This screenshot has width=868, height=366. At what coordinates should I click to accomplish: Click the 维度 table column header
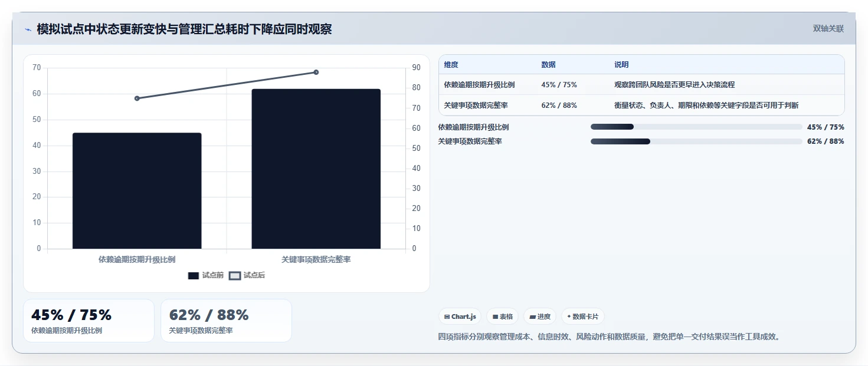point(451,65)
